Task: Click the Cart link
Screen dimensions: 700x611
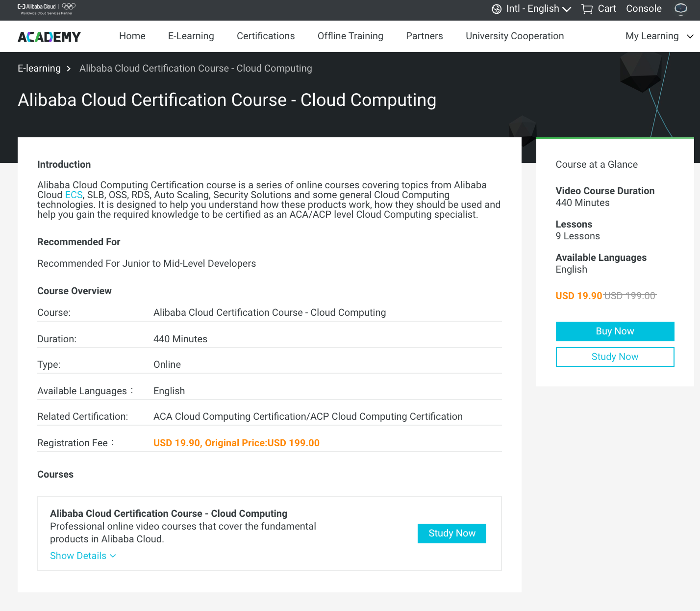Action: click(607, 9)
